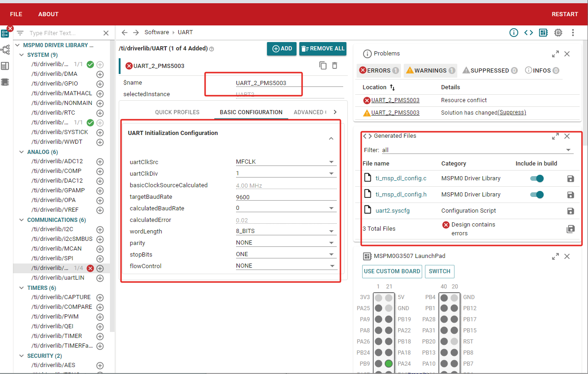Click the SWITCH board button
This screenshot has height=374, width=588.
(440, 271)
